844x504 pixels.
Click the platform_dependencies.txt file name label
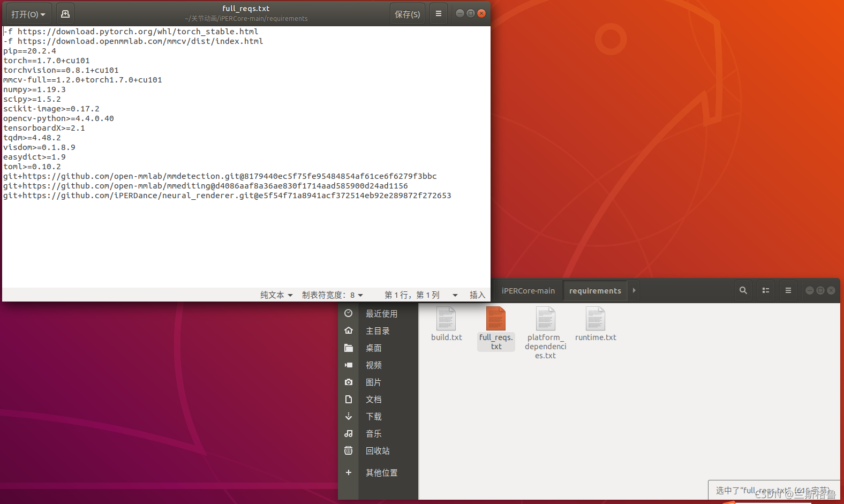coord(546,347)
